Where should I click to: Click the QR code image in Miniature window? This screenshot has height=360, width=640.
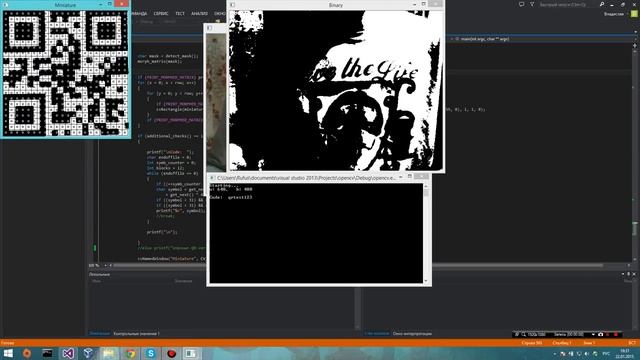(x=66, y=73)
